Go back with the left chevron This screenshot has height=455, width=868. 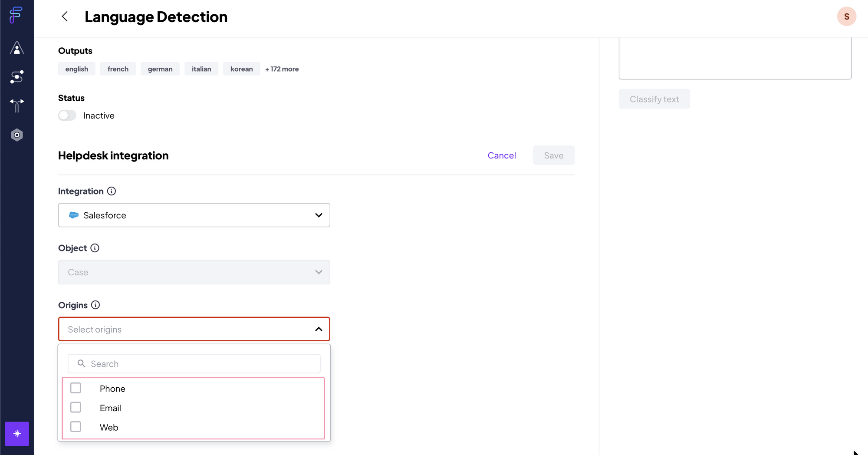(65, 16)
